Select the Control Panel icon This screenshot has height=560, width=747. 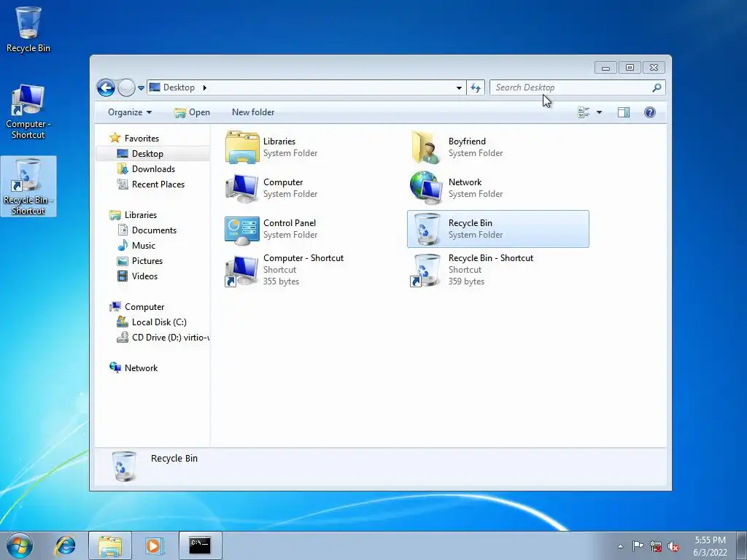coord(242,230)
